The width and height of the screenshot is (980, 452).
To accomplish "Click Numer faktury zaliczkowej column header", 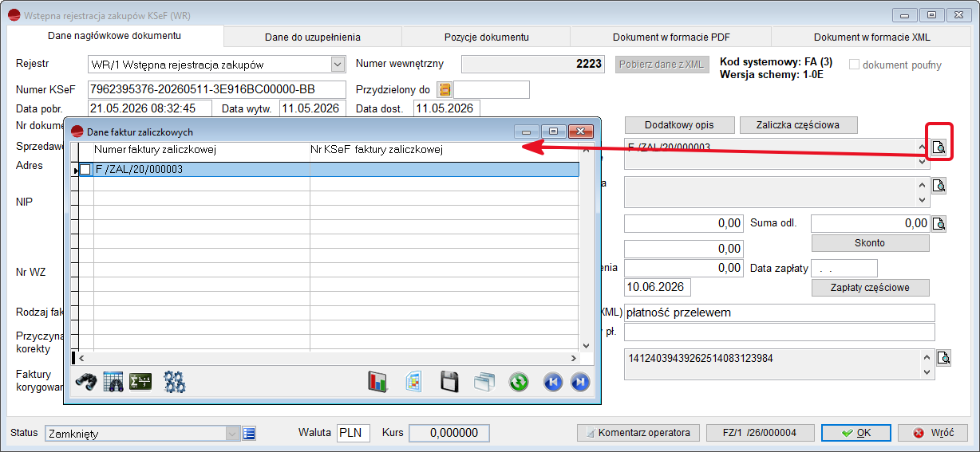I will (202, 149).
